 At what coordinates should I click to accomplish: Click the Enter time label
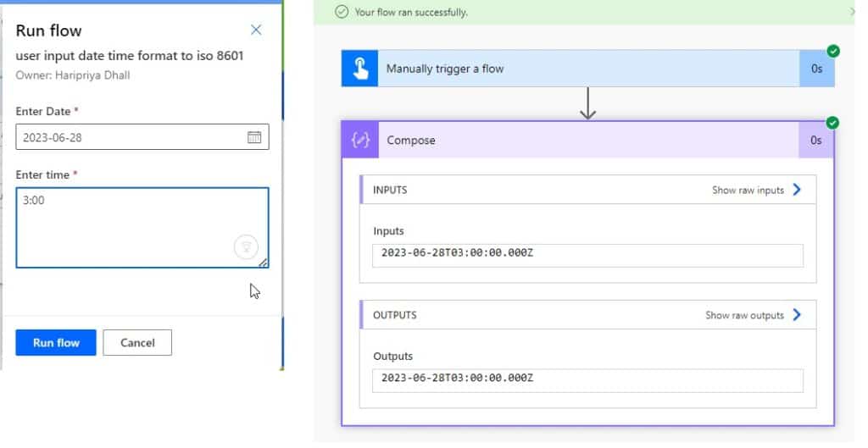tap(42, 174)
